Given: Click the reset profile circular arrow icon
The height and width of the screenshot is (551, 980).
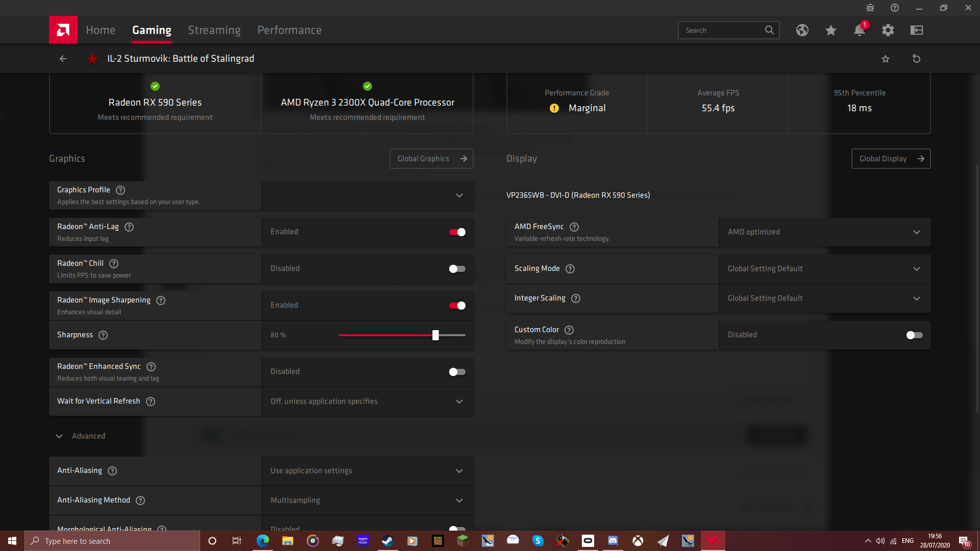Looking at the screenshot, I should click(916, 59).
